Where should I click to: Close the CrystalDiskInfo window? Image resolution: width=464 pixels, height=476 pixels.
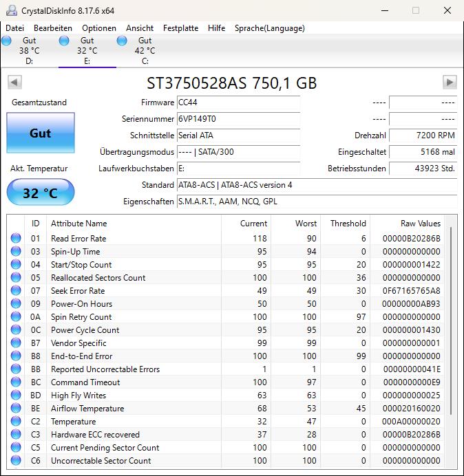point(447,10)
